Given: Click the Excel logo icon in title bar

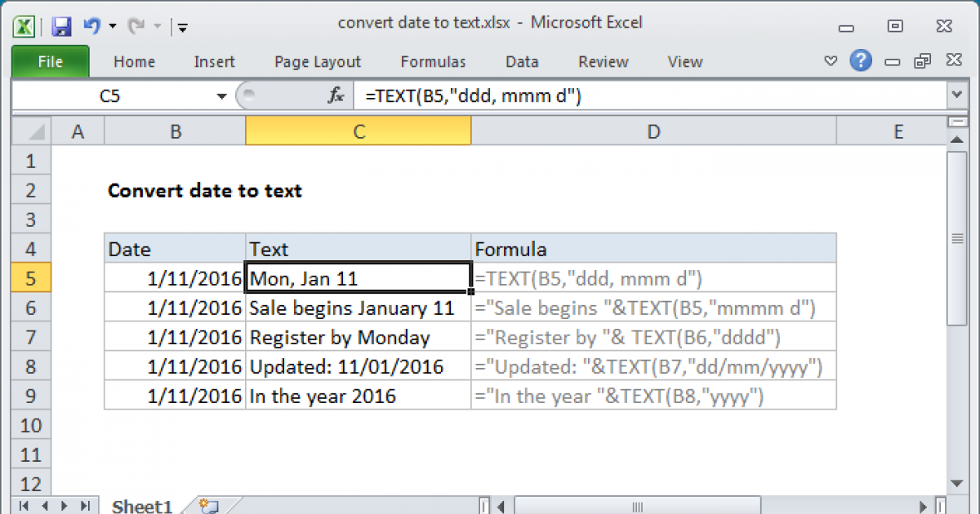Looking at the screenshot, I should pos(24,26).
